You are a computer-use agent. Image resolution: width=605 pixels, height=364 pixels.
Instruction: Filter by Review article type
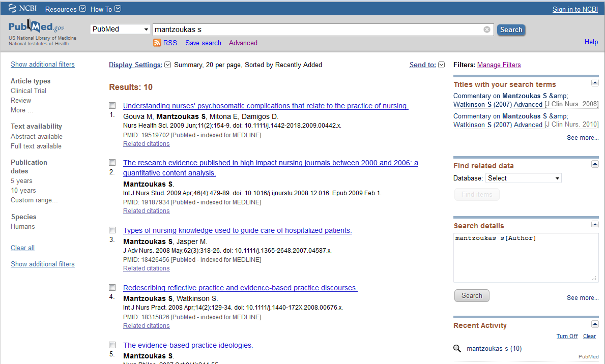click(21, 100)
